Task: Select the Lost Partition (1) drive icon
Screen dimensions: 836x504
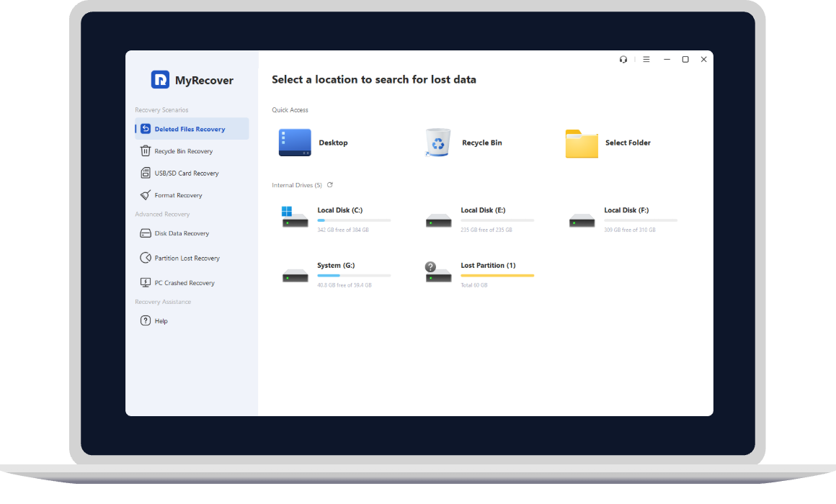Action: (438, 272)
